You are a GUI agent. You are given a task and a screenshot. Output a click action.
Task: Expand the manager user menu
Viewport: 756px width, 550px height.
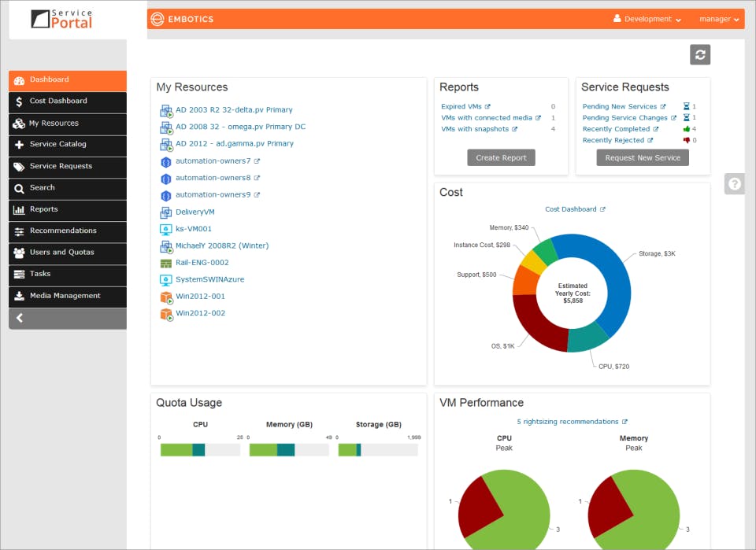pyautogui.click(x=719, y=19)
